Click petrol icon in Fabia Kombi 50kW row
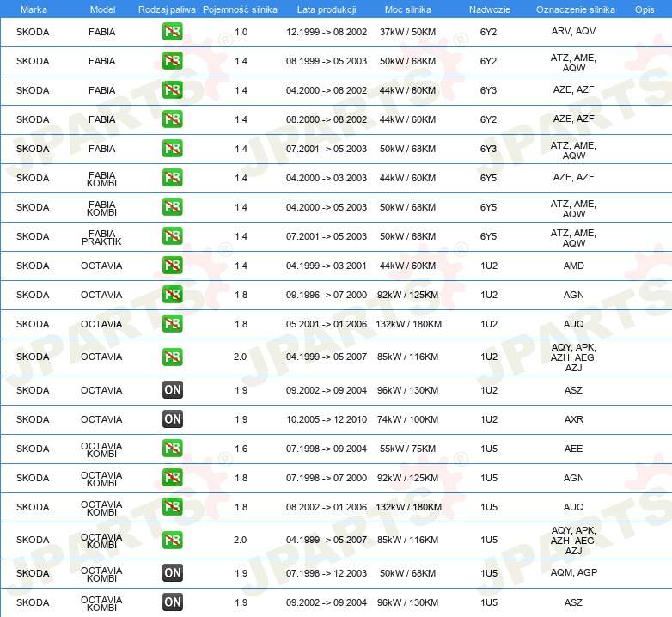The image size is (672, 617). [x=172, y=206]
